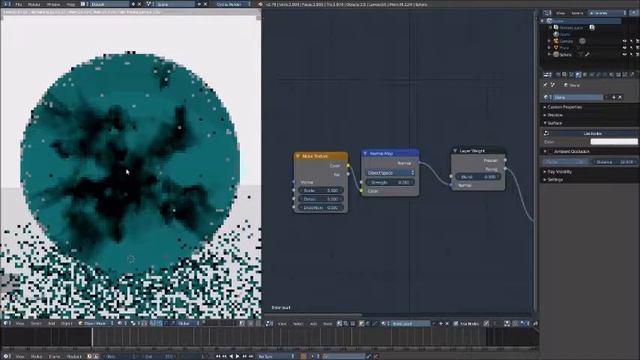Open the Search menu in outliner header
This screenshot has width=640, height=360.
pos(577,13)
